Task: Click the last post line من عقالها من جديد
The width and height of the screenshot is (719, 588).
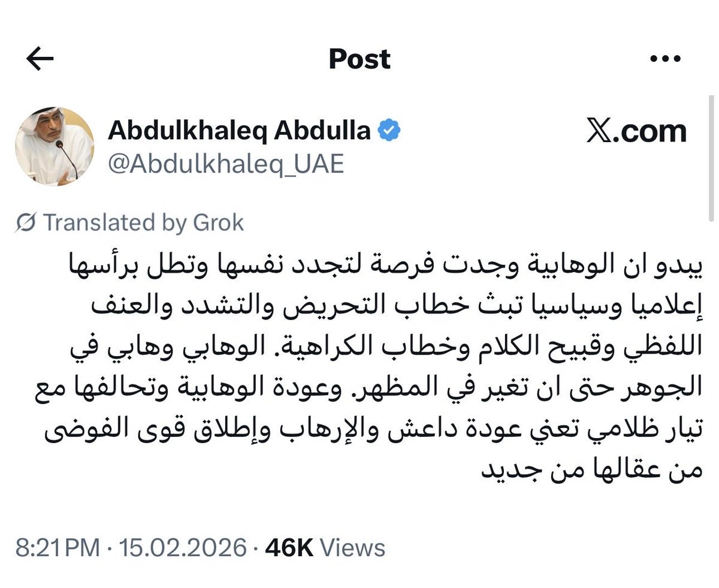Action: 591,469
